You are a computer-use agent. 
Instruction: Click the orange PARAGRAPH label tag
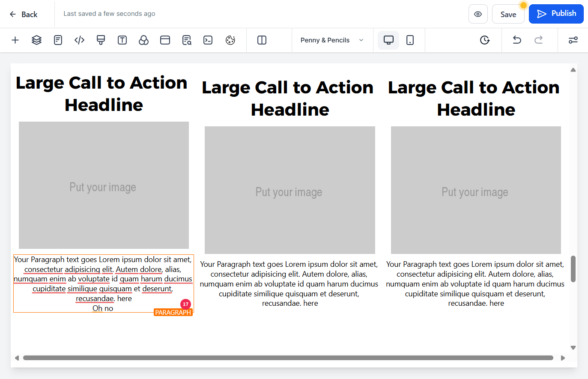click(x=173, y=313)
